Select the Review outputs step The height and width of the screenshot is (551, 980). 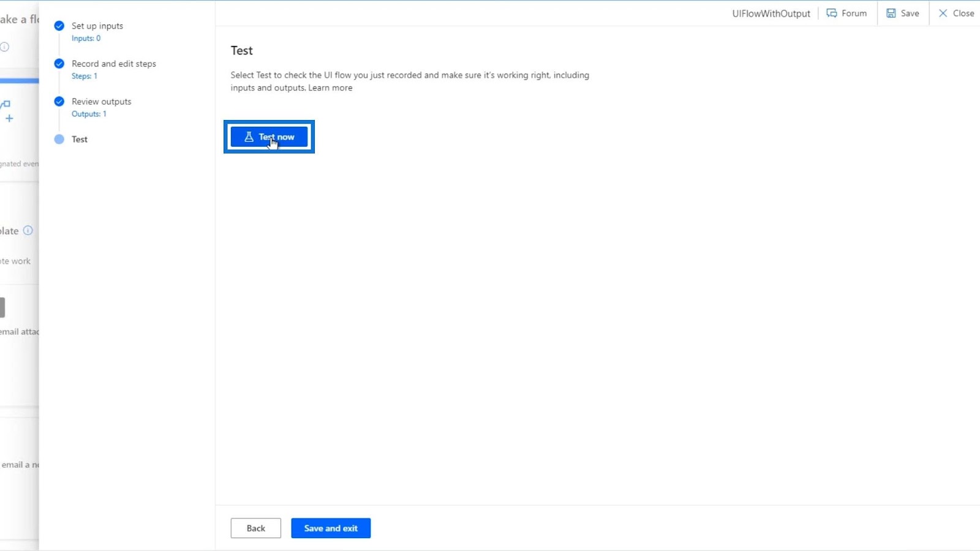102,102
